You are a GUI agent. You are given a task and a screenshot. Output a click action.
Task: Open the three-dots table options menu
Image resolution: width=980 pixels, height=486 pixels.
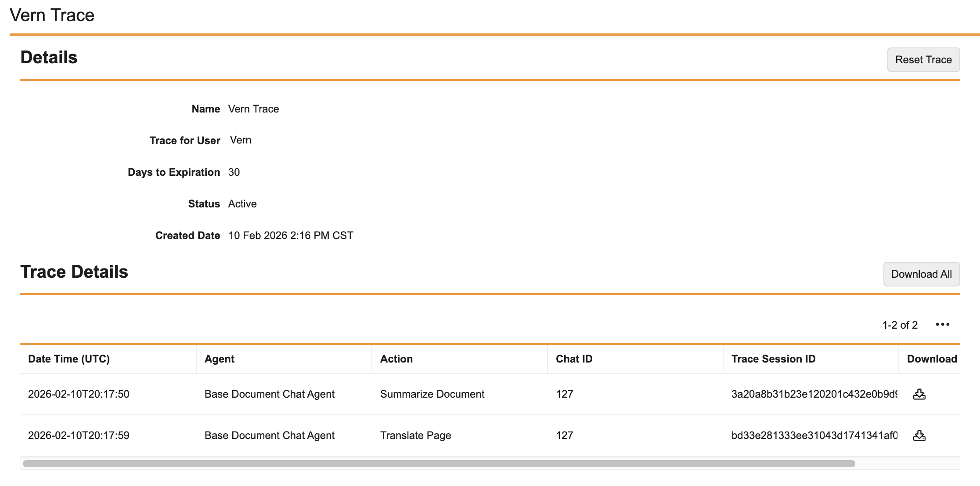[x=942, y=325]
